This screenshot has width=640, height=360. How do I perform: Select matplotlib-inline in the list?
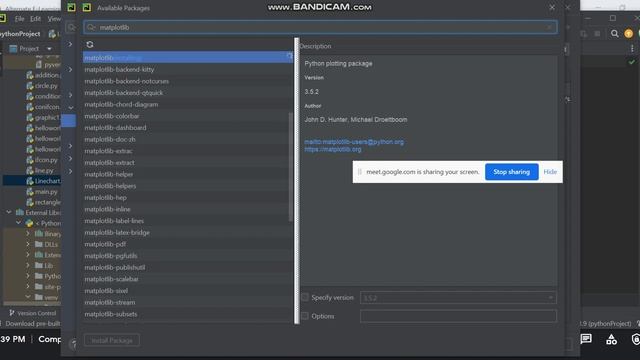[188, 209]
